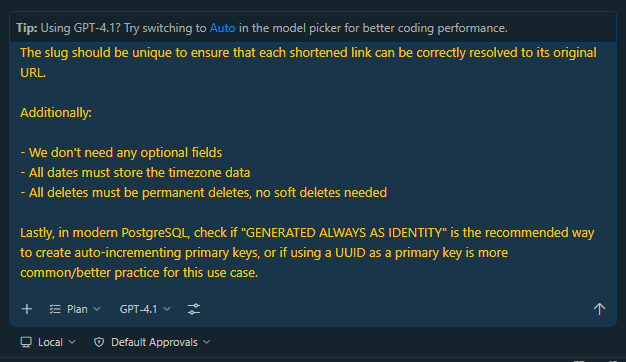Add context with the plus icon
626x362 pixels.
pos(27,309)
